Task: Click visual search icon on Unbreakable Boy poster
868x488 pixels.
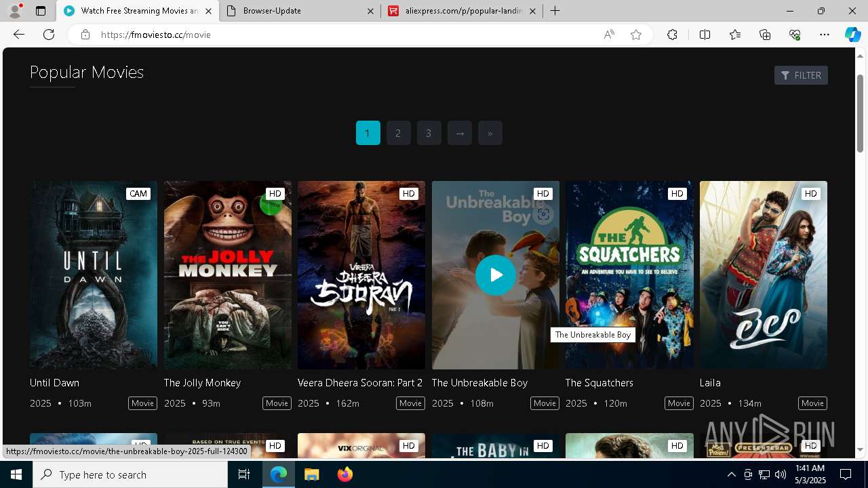Action: pyautogui.click(x=542, y=214)
